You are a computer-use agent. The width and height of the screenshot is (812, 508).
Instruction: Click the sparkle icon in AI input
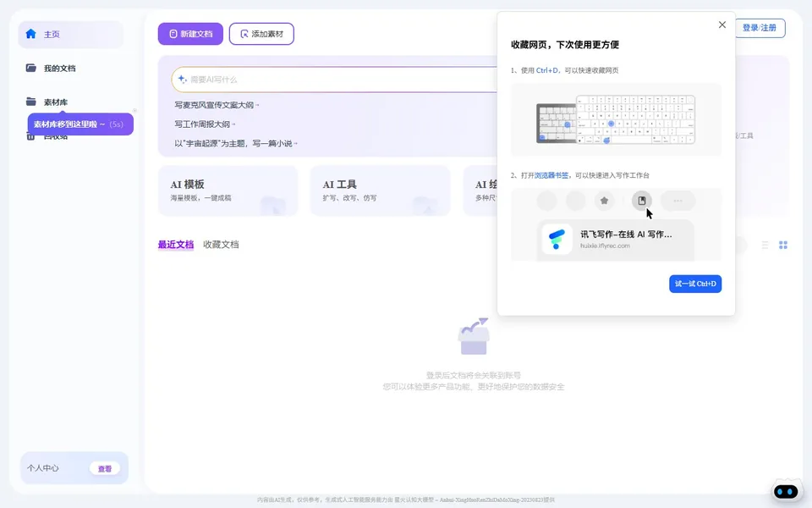(183, 79)
